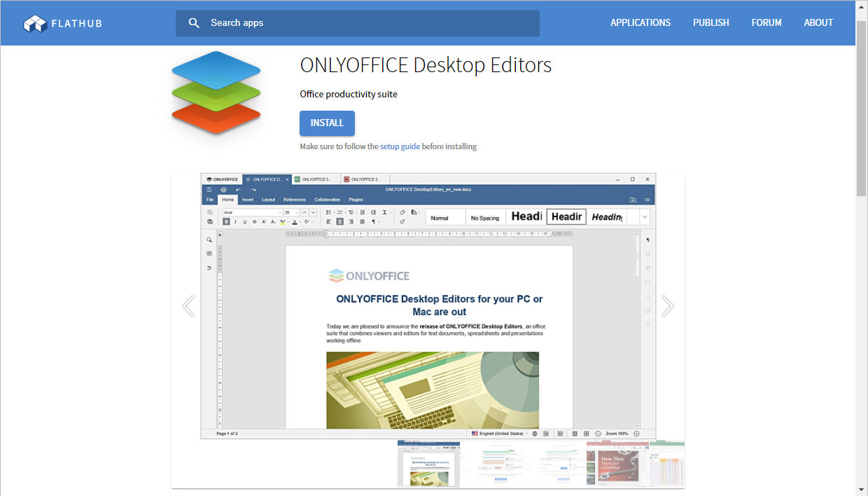Open the Find tool in the left sidebar
Screen dimensions: 868x496
208,240
